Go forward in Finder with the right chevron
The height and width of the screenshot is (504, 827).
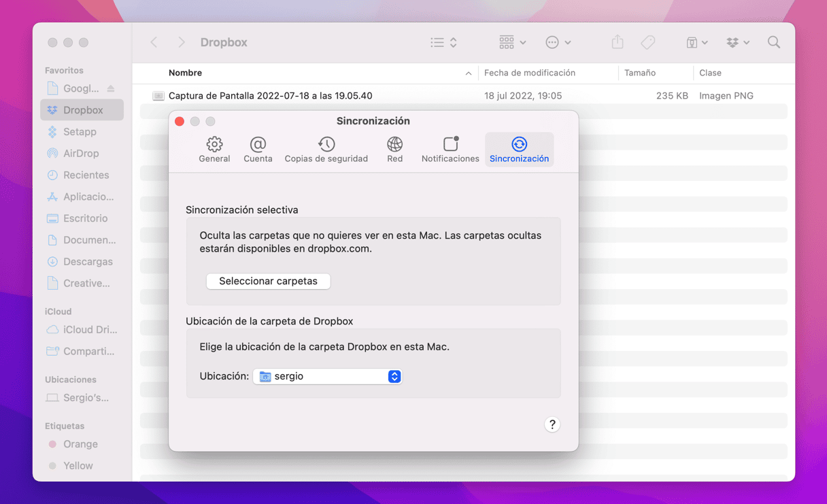(x=181, y=42)
